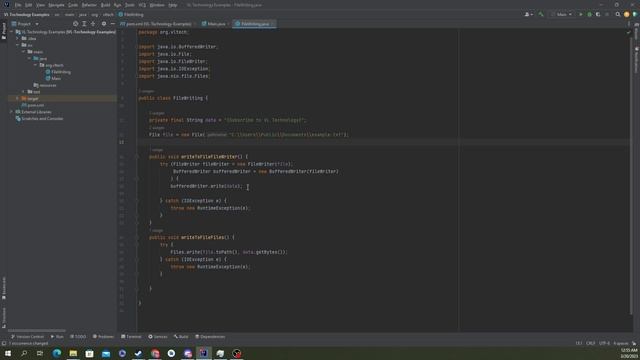Open the TODO tool window
The width and height of the screenshot is (640, 360).
pos(78,337)
